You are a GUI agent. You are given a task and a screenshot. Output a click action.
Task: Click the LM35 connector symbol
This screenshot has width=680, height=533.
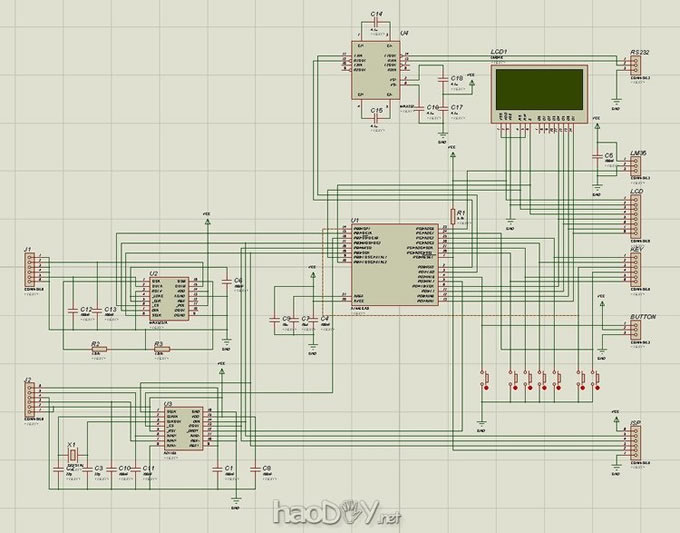coord(635,168)
